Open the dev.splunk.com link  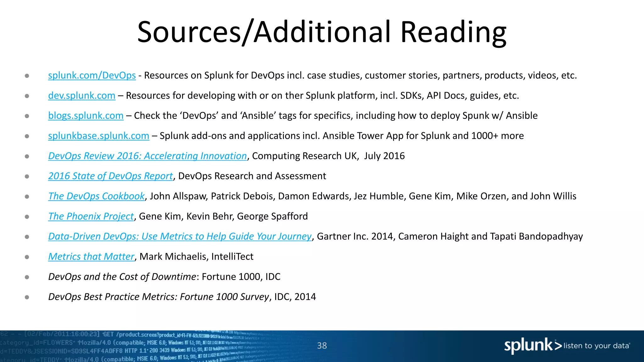[x=82, y=96]
